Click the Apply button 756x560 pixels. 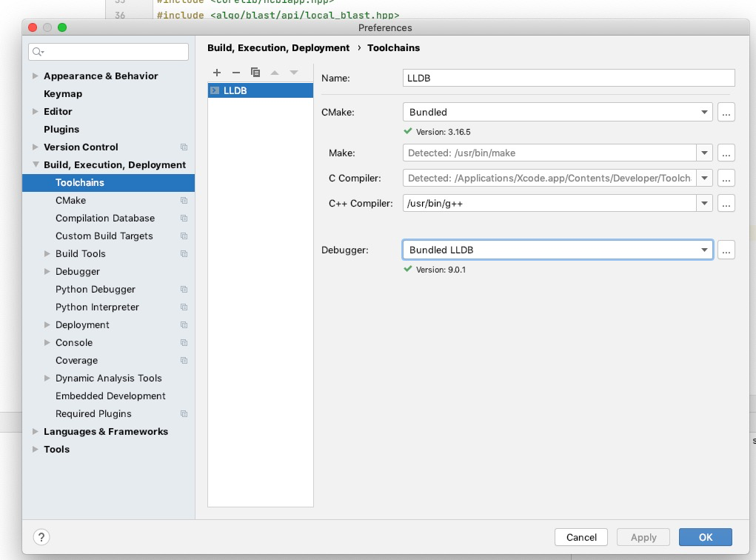point(643,537)
